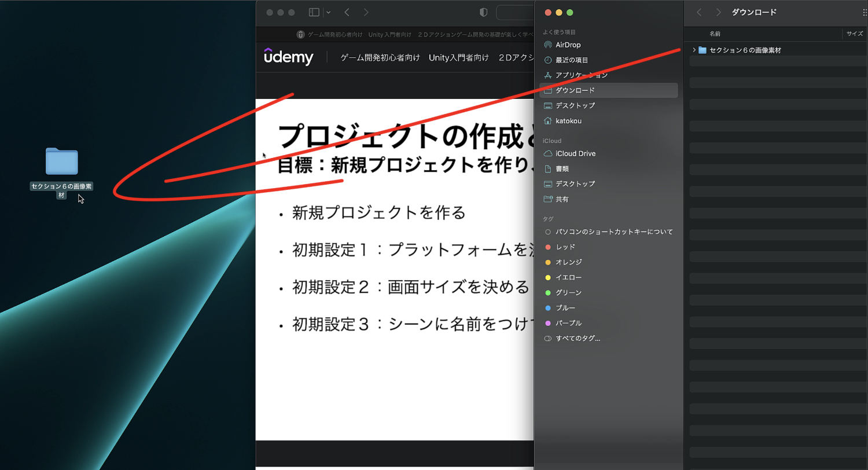Click the iCloud sidebar section header
The width and height of the screenshot is (868, 470).
pos(552,141)
